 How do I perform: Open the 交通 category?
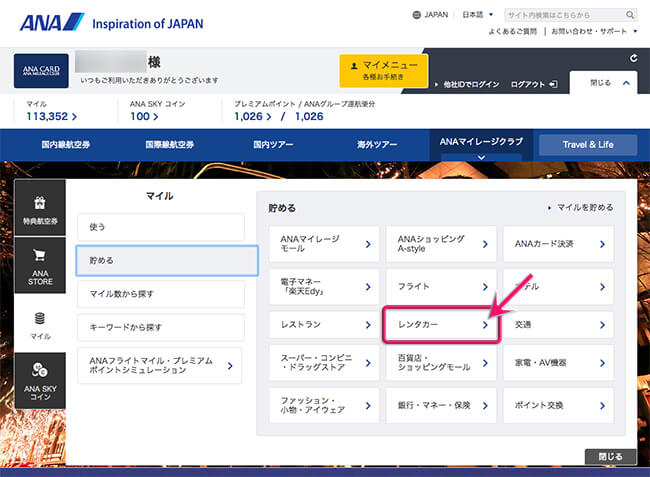point(558,324)
